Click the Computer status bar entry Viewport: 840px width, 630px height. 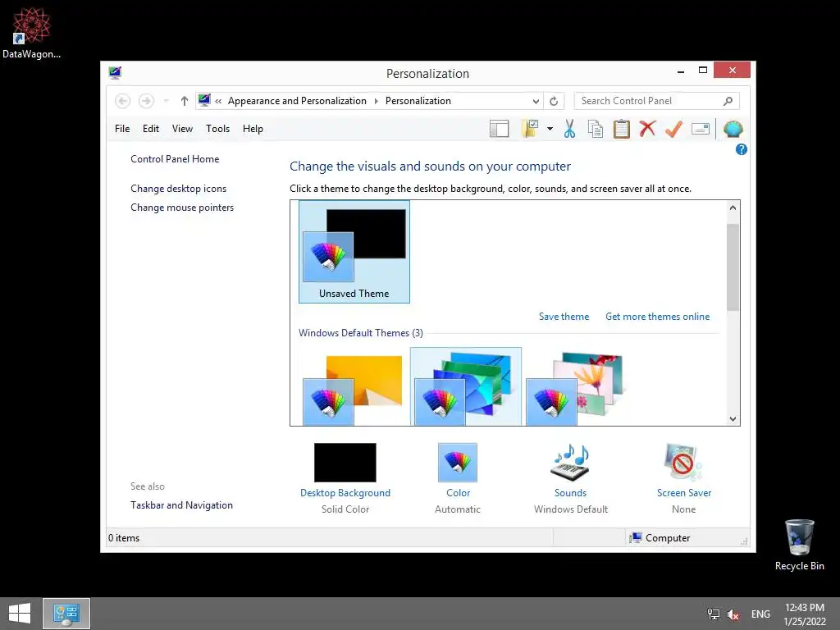[x=660, y=538]
